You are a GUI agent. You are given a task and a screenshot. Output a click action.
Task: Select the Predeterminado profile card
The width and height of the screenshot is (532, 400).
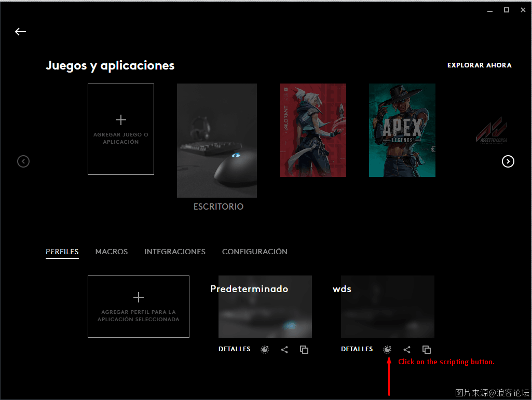(x=265, y=307)
